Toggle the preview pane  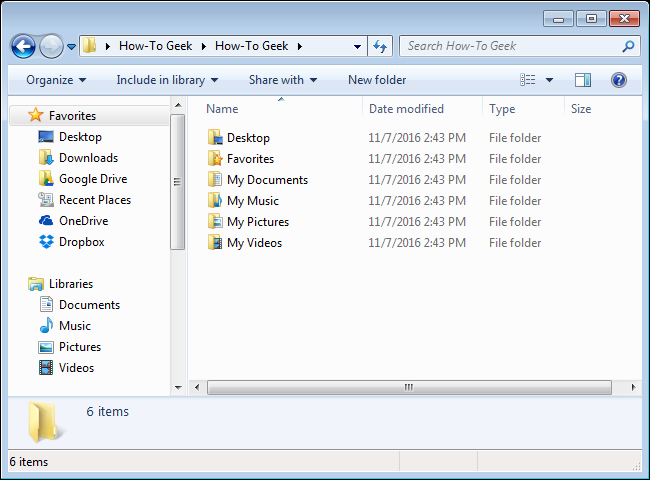pyautogui.click(x=583, y=80)
